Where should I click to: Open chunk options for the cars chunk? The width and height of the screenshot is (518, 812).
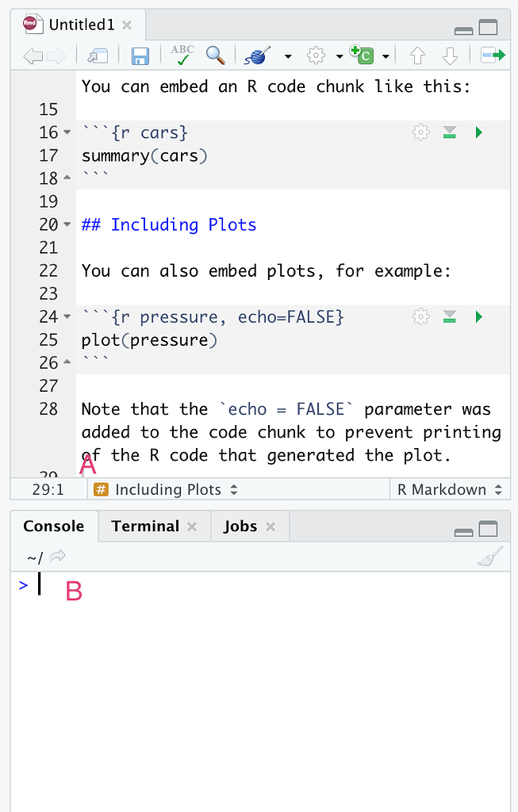click(420, 132)
